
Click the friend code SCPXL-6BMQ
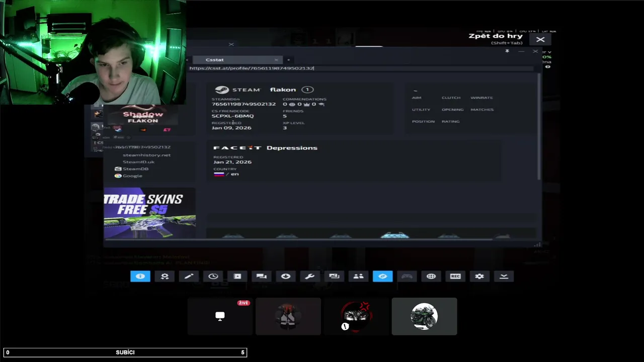click(232, 116)
